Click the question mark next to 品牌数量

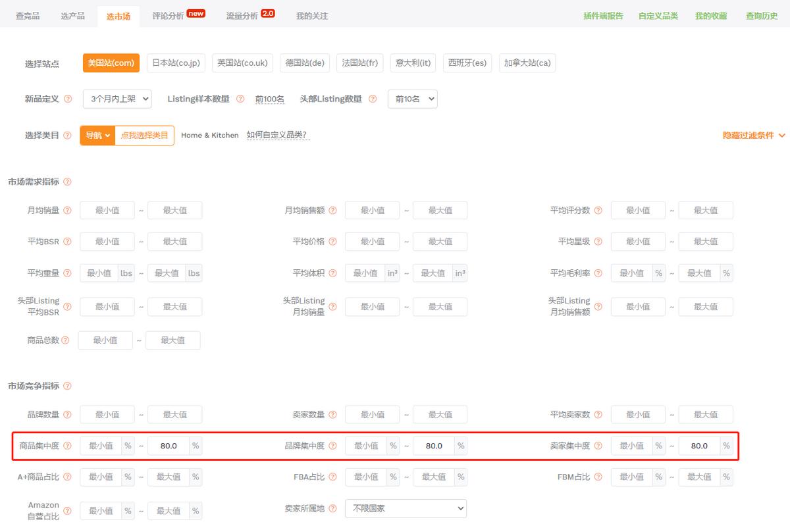68,414
